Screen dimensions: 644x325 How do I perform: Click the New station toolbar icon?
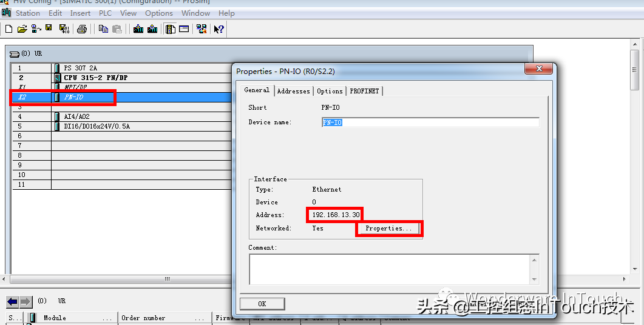click(8, 28)
